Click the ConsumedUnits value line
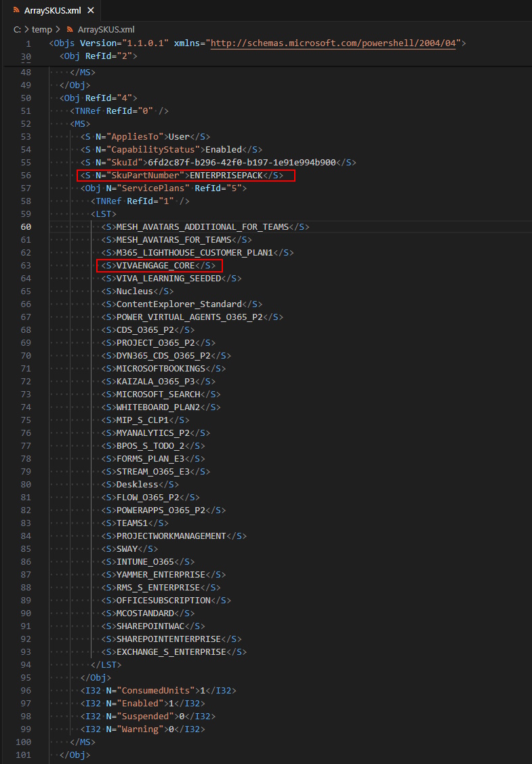The image size is (532, 764). point(159,690)
